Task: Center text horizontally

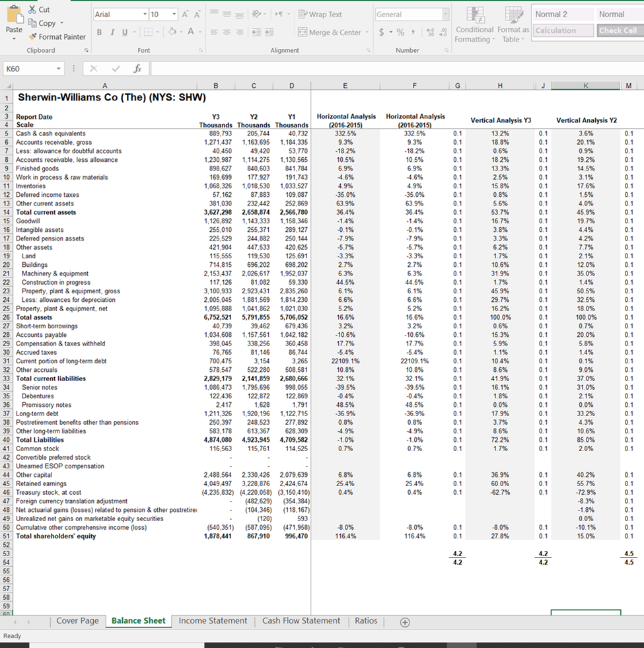Action: [x=227, y=32]
